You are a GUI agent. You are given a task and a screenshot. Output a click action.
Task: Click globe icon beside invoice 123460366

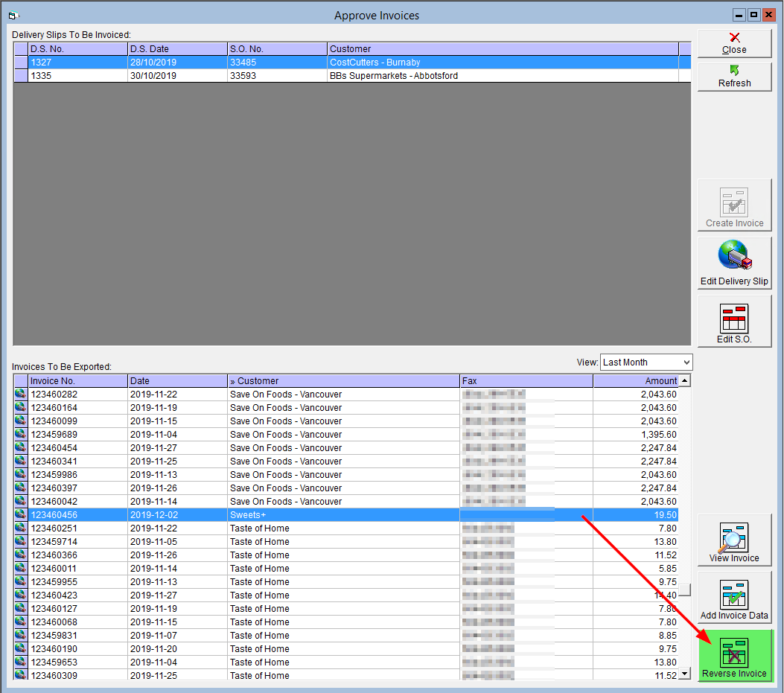21,555
